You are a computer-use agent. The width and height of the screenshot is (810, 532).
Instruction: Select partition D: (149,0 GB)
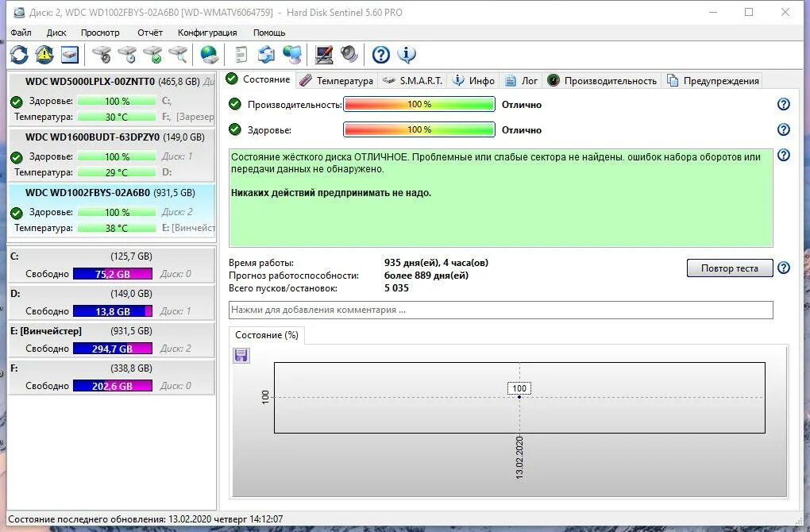[112, 303]
